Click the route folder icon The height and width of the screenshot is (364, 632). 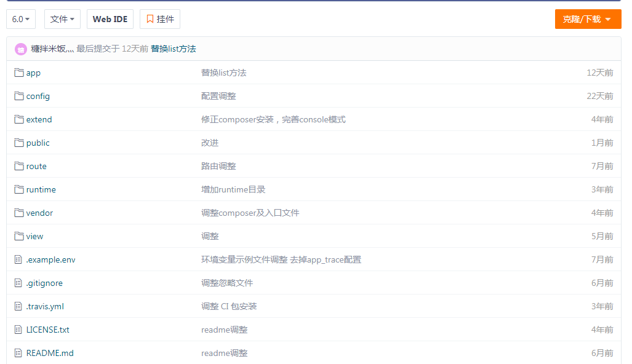click(x=19, y=166)
